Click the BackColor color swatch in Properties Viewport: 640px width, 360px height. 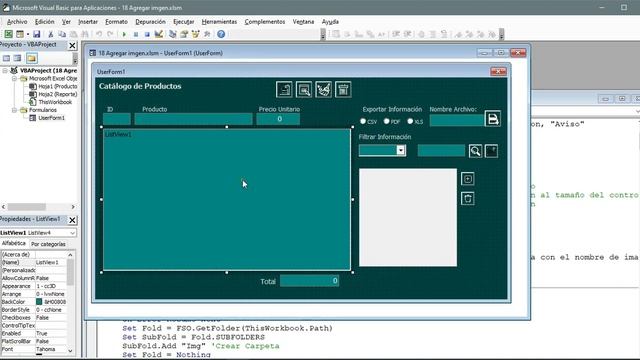point(39,302)
